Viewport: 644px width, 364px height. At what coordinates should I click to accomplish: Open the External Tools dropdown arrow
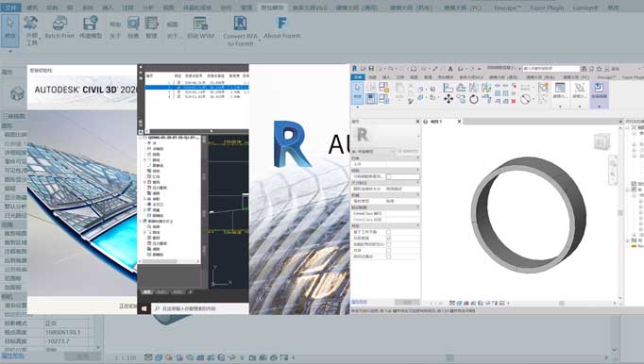[x=40, y=39]
